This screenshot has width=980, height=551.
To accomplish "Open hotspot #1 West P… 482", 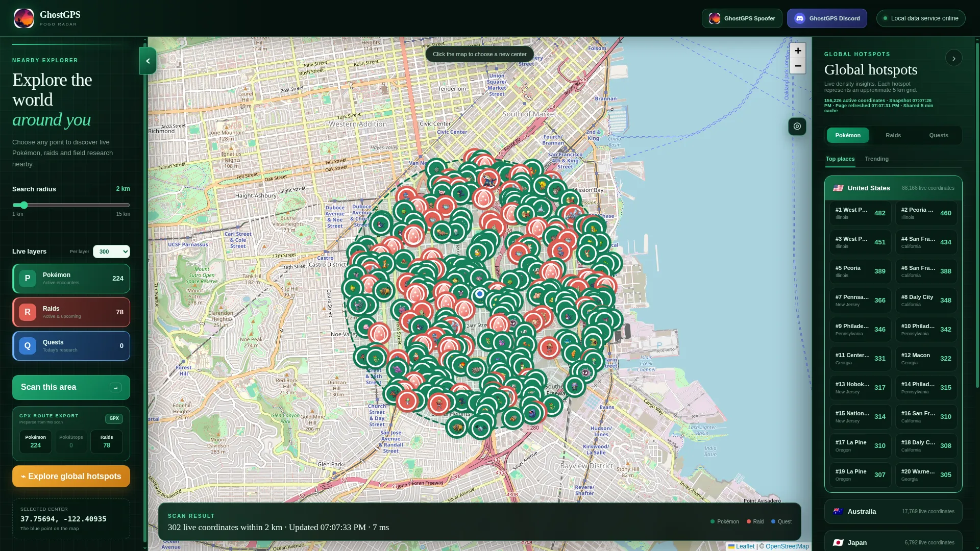I will coord(861,213).
